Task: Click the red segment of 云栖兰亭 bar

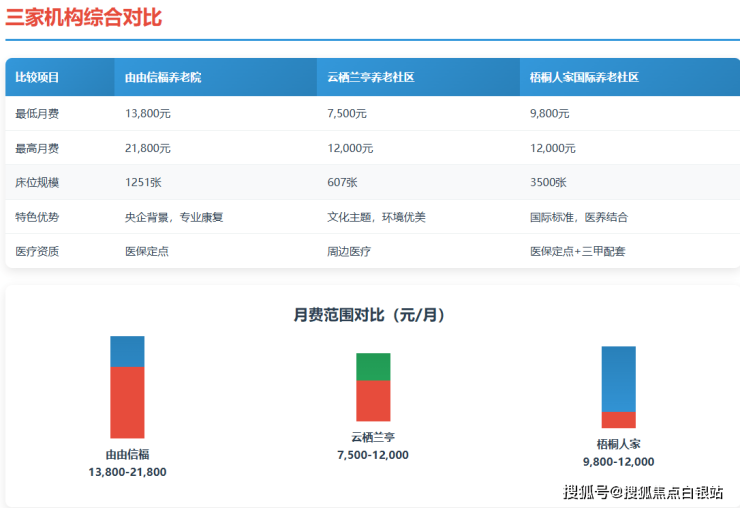Action: (x=373, y=400)
